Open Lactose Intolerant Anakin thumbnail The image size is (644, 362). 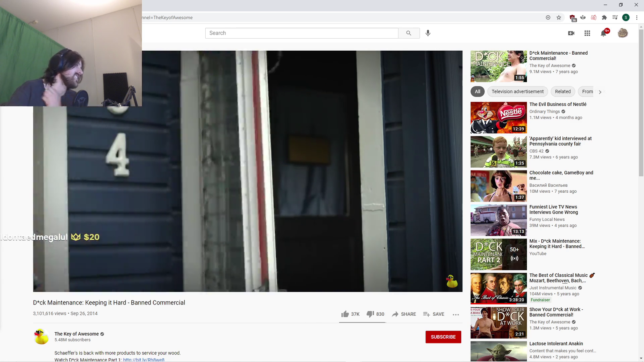(499, 351)
